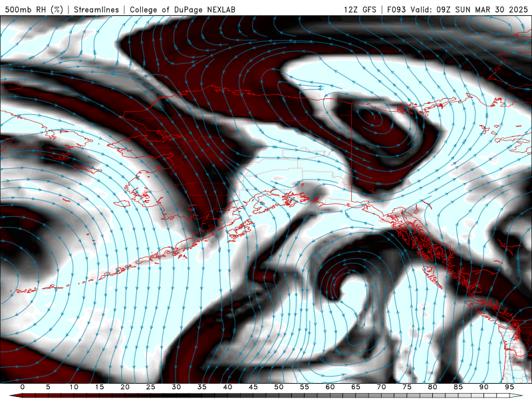Screen dimensions: 532x399
Task: Click the 40 value on the color scale
Action: click(227, 387)
